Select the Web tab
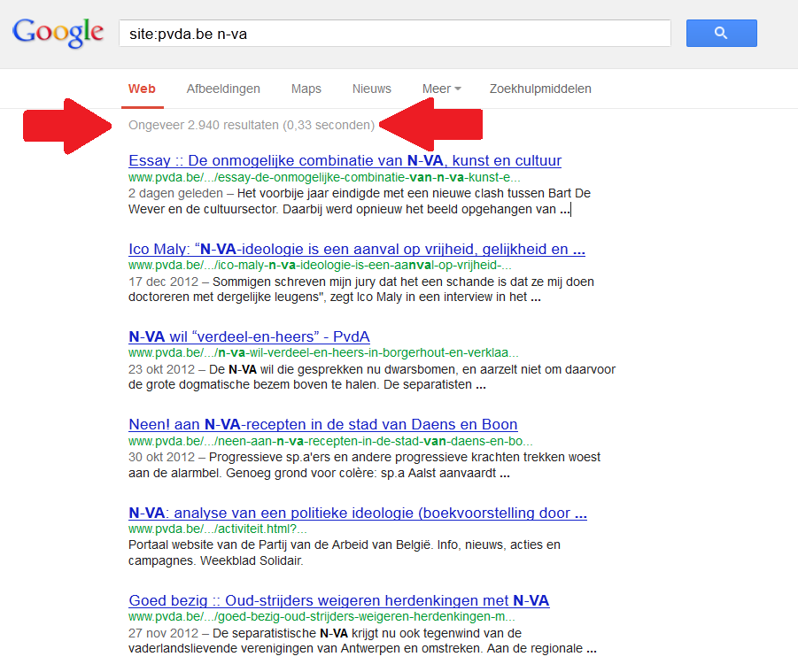 click(142, 89)
